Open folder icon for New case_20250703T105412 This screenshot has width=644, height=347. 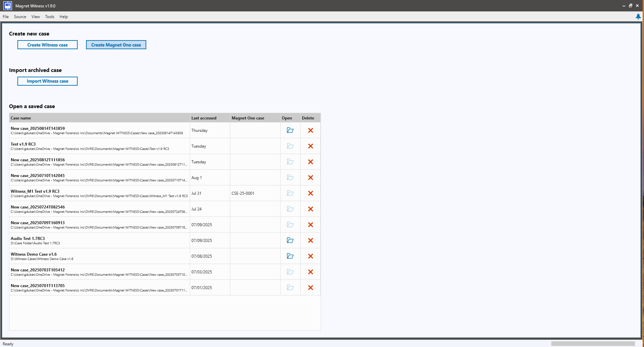290,272
